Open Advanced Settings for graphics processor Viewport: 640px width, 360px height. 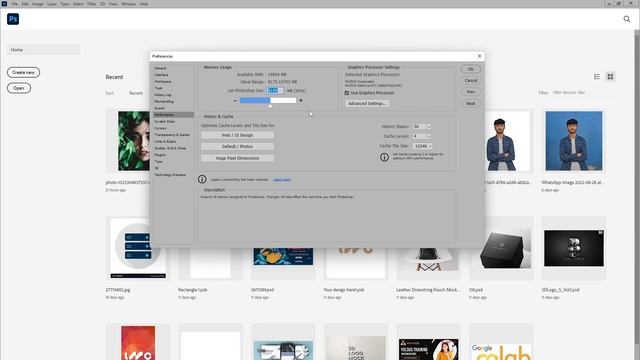click(x=367, y=104)
